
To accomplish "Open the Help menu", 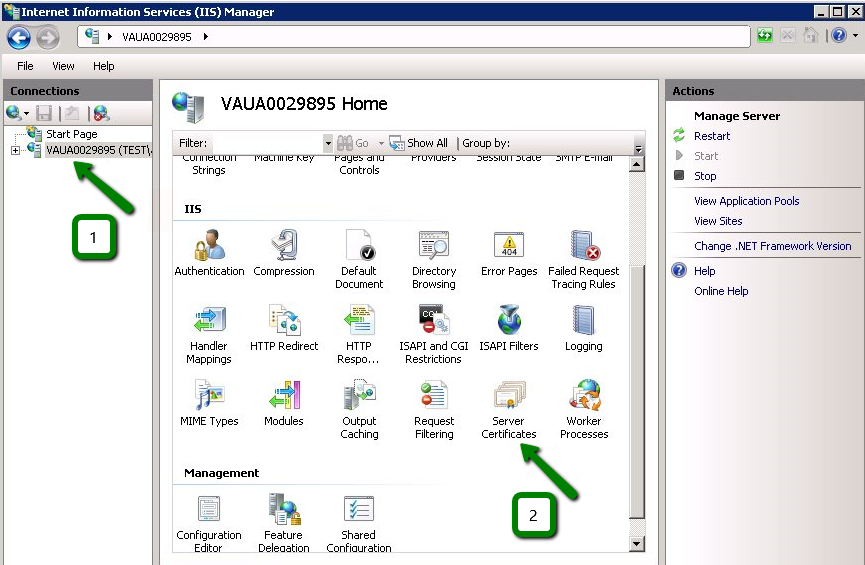I will (x=103, y=66).
